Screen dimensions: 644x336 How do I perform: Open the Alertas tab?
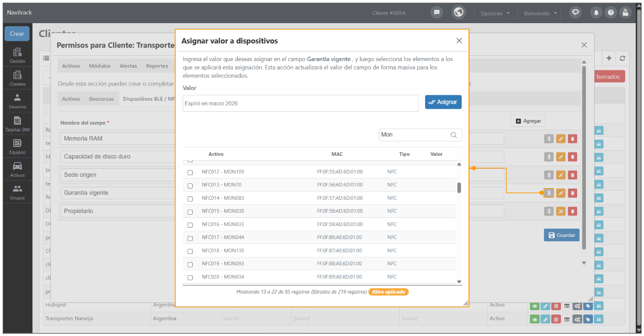(x=128, y=66)
